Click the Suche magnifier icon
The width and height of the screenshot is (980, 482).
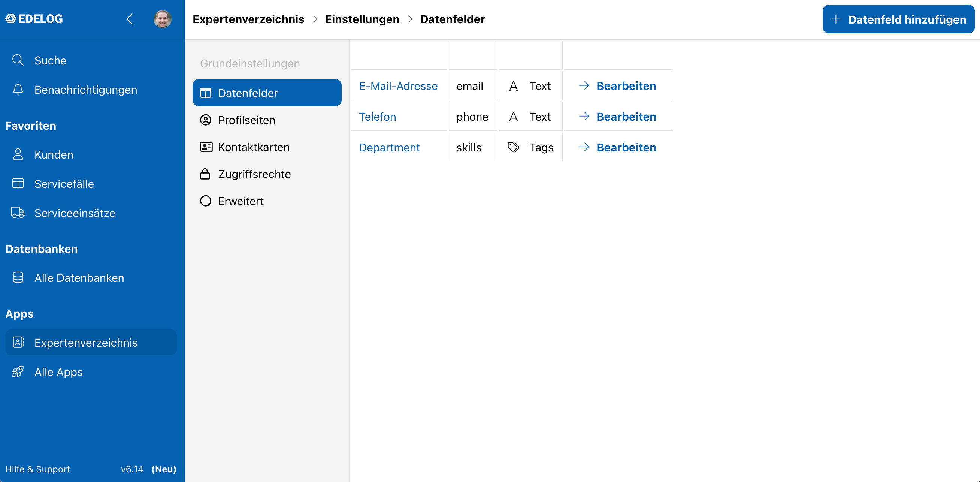point(18,60)
